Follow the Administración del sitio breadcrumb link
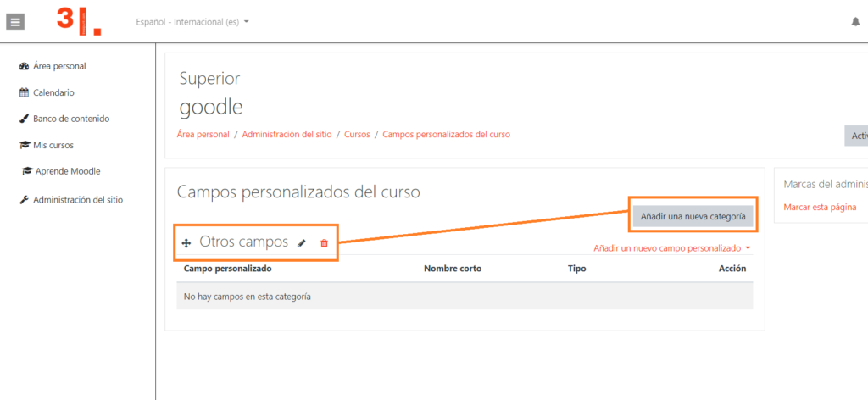Image resolution: width=868 pixels, height=400 pixels. [288, 134]
